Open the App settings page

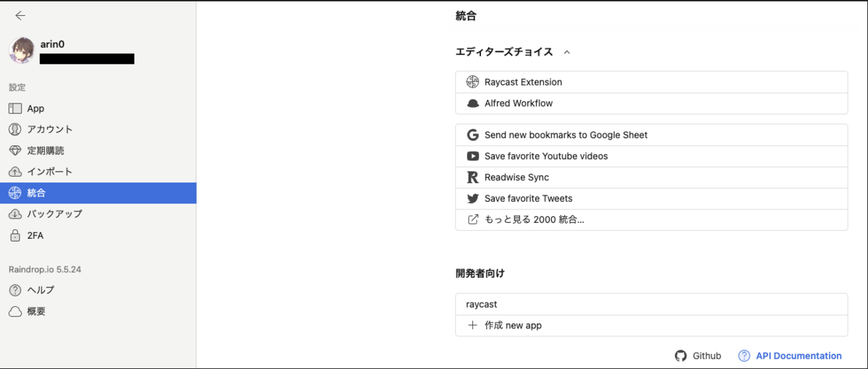pyautogui.click(x=98, y=109)
